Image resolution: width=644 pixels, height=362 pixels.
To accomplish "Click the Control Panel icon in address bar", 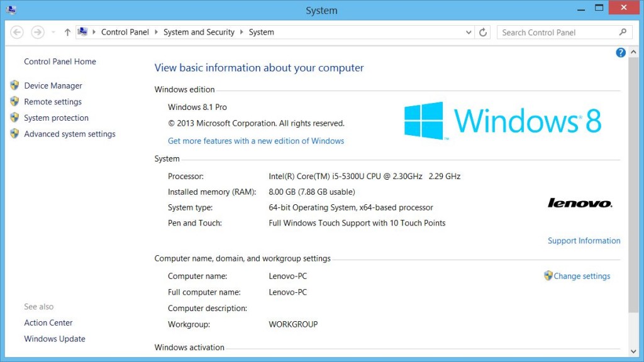I will [x=83, y=32].
